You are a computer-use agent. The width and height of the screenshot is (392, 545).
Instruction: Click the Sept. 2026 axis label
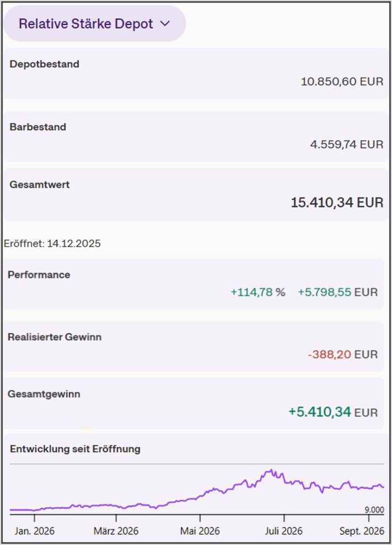tap(362, 531)
